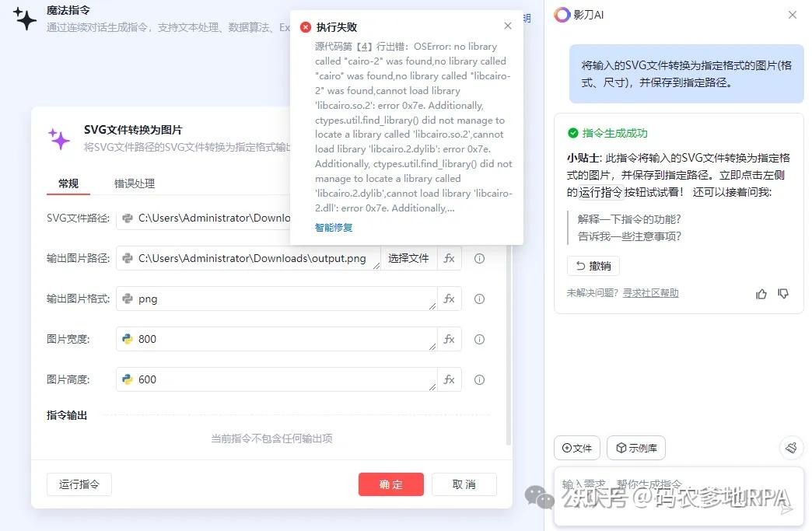Toggle Python mode icon in 输出图片格式 field

(x=128, y=299)
